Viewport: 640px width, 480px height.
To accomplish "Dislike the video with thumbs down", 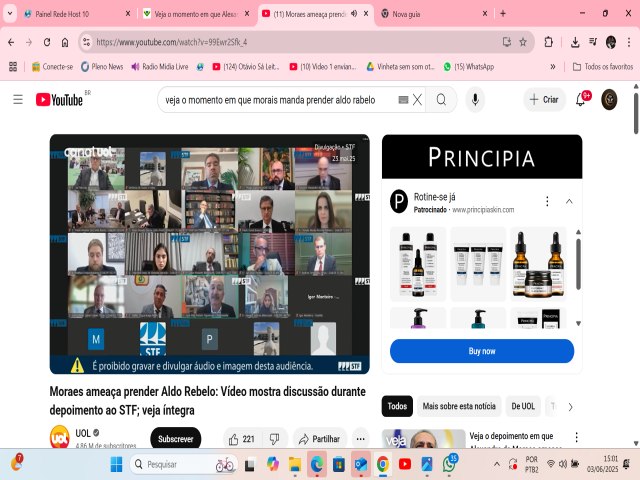I will coord(274,439).
